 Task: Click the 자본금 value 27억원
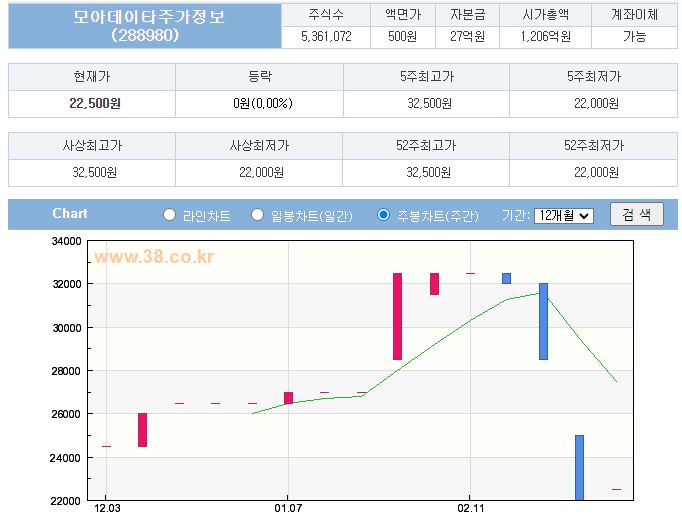(x=468, y=37)
